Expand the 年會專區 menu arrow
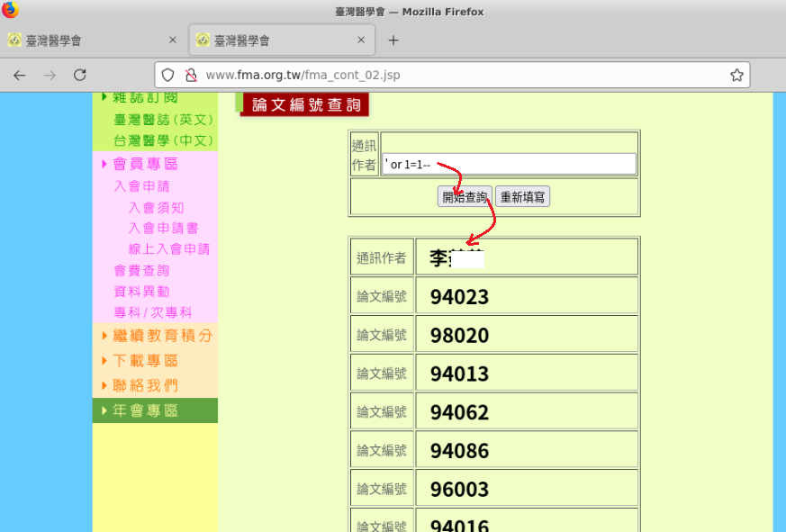 click(104, 410)
